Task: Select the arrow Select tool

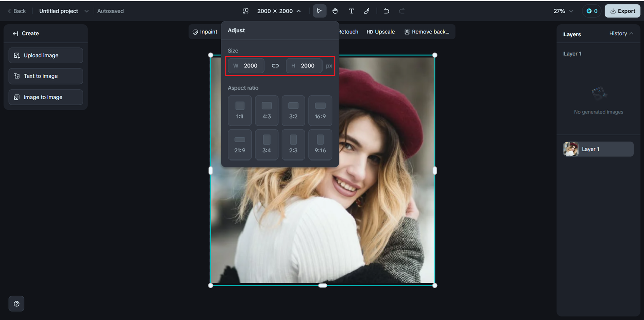Action: point(319,11)
